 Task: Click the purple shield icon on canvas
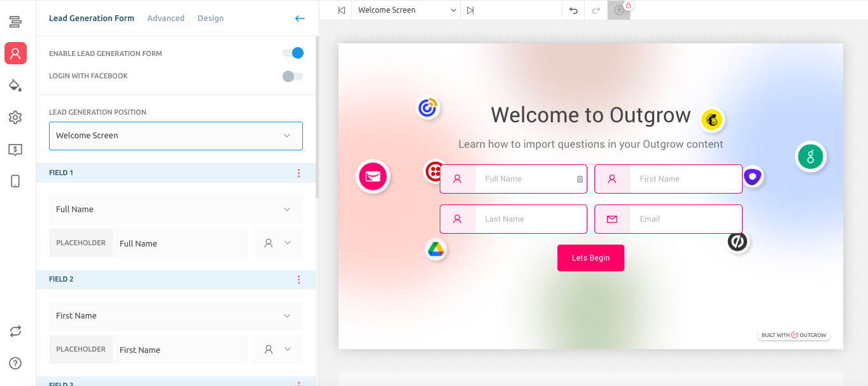tap(753, 176)
